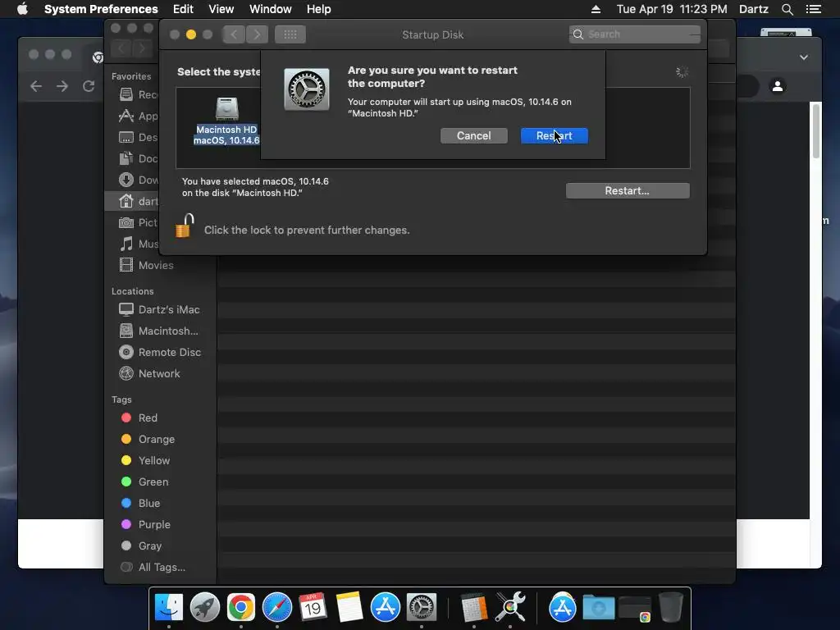The height and width of the screenshot is (630, 840).
Task: Go back in System Preferences
Action: tap(234, 34)
